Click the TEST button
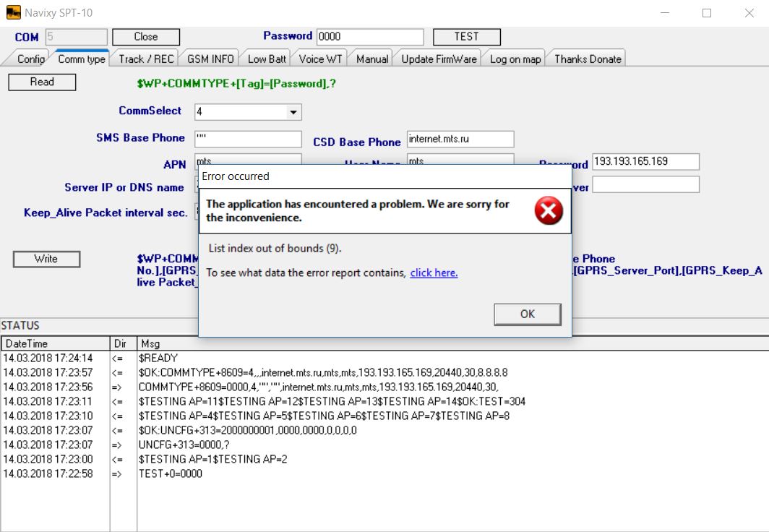The height and width of the screenshot is (532, 769). tap(466, 37)
